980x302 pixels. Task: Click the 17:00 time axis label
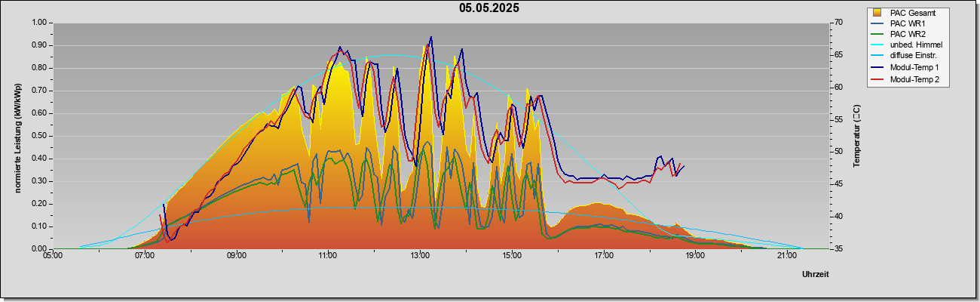coord(603,256)
